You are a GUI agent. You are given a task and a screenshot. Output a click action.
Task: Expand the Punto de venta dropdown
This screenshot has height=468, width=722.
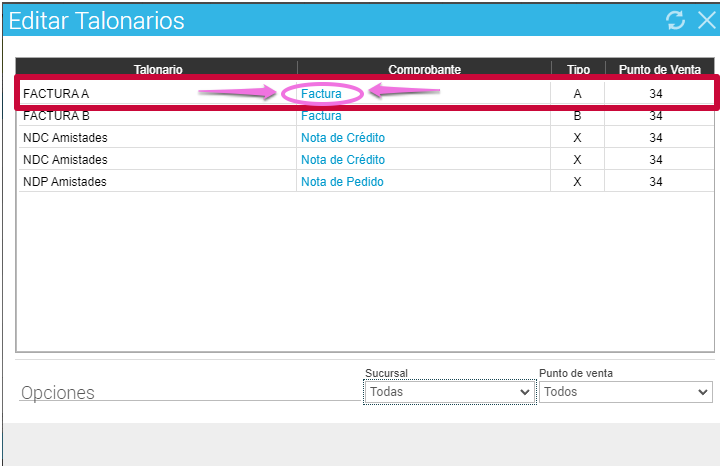pos(625,392)
